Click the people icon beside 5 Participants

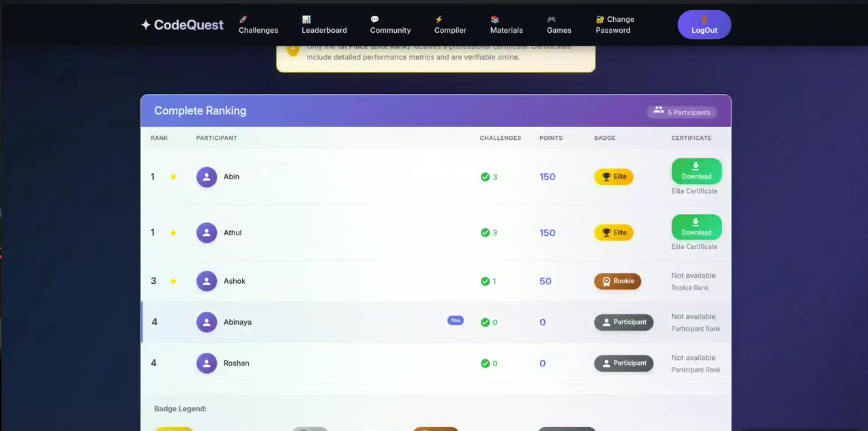click(x=658, y=110)
